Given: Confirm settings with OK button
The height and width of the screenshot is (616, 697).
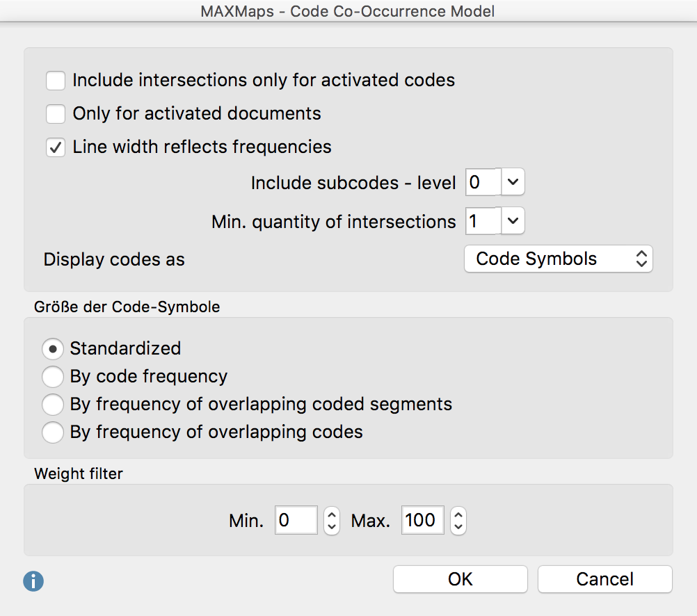Looking at the screenshot, I should click(x=460, y=578).
